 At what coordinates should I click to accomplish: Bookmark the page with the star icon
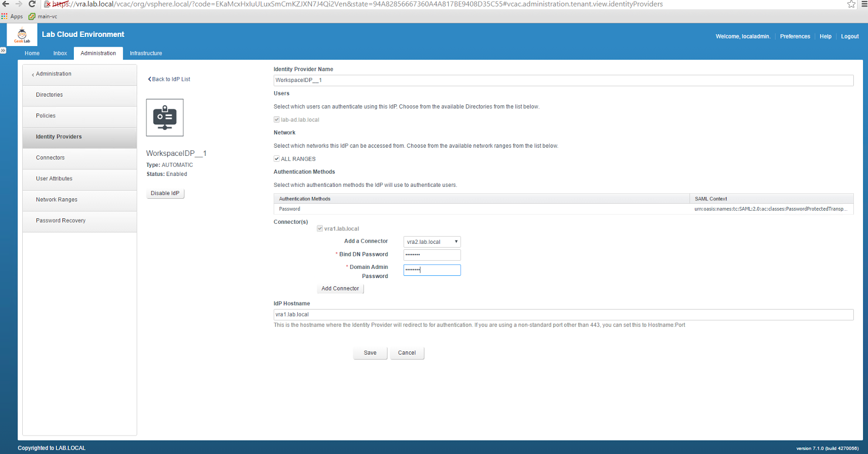click(851, 4)
